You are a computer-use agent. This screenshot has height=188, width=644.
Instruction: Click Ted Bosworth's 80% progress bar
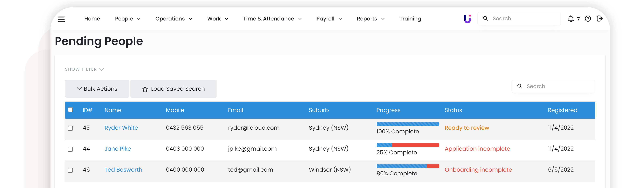point(407,166)
